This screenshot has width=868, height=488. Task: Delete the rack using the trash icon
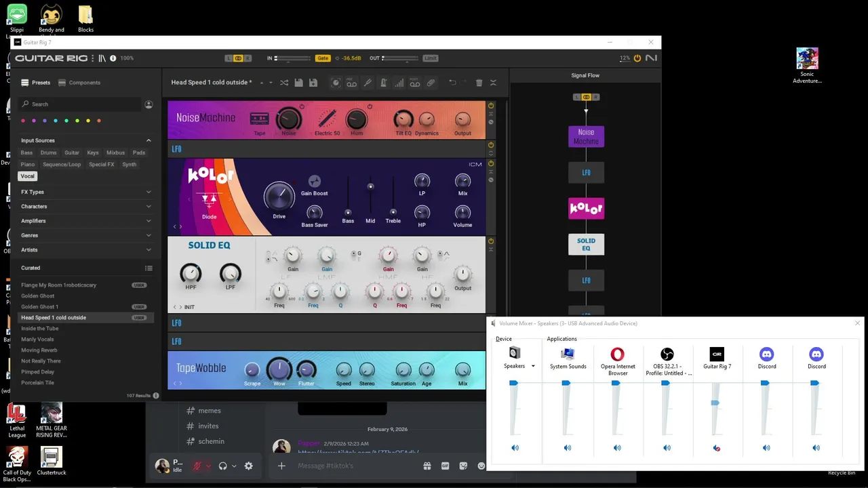pos(479,83)
